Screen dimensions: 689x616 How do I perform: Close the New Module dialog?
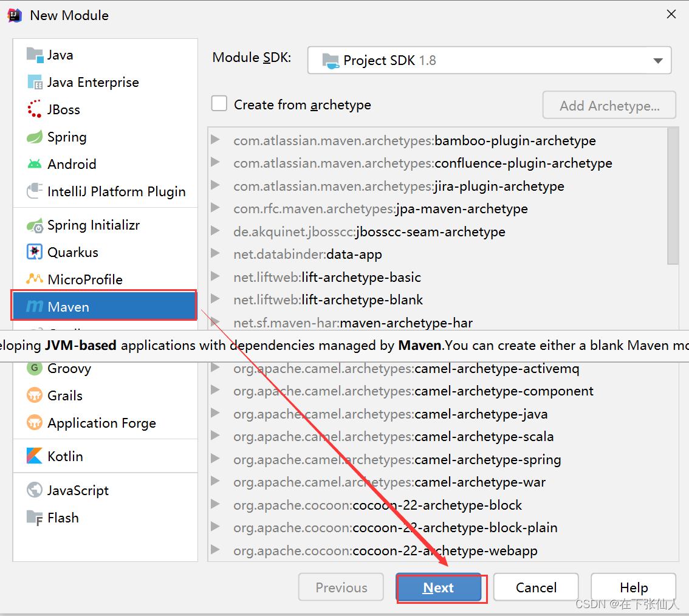[671, 15]
